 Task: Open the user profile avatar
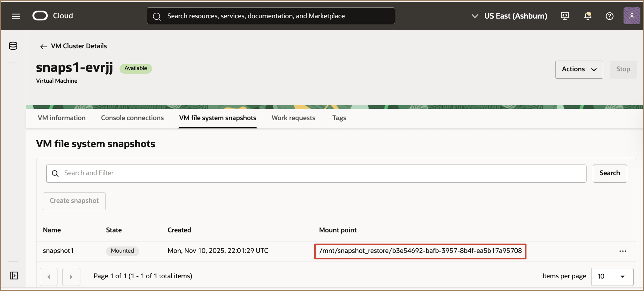(x=632, y=16)
